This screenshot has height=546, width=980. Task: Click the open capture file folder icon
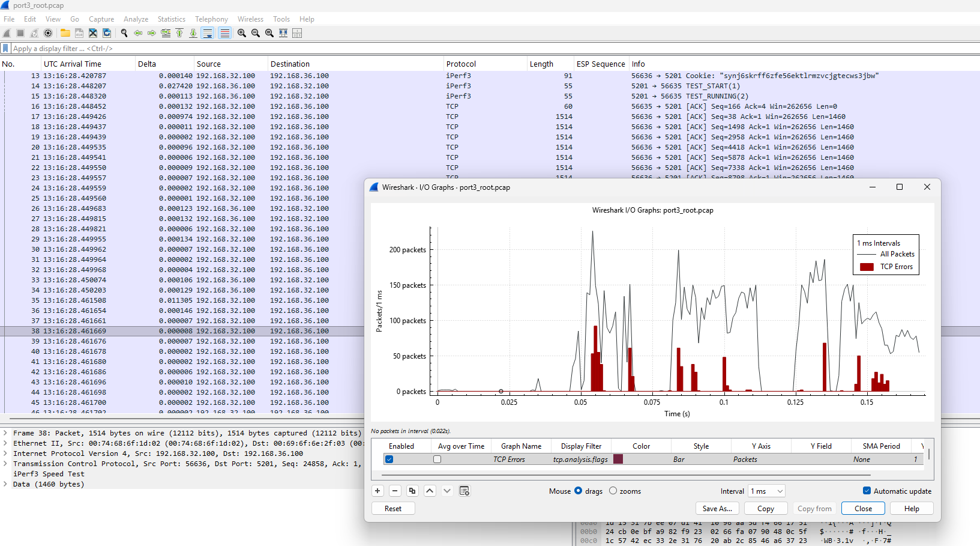click(x=65, y=33)
